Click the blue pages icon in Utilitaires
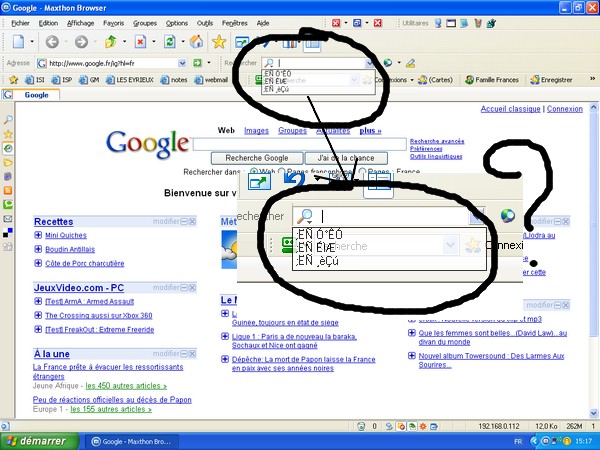This screenshot has width=600, height=450. tap(464, 23)
